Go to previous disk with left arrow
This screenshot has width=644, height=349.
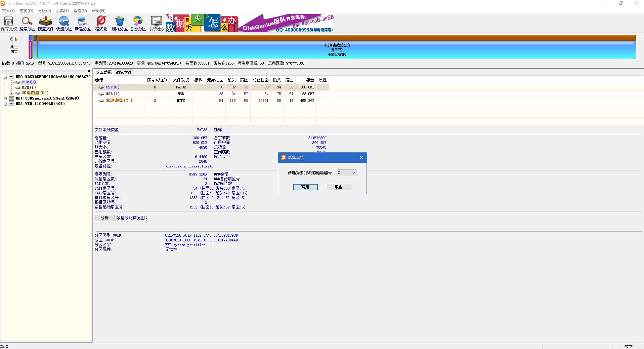11,39
